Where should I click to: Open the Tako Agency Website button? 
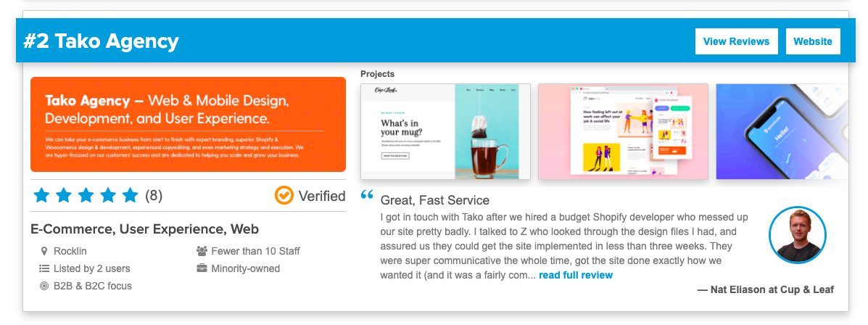[813, 41]
